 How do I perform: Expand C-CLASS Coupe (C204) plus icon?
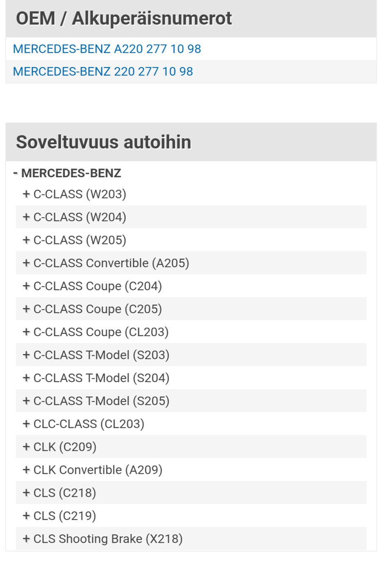click(27, 286)
